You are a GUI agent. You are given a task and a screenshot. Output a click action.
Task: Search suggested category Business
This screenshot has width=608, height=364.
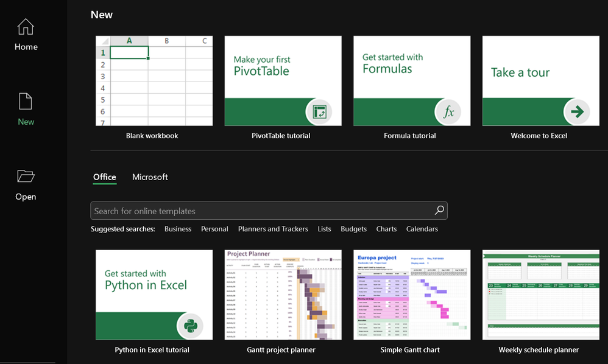pos(178,229)
